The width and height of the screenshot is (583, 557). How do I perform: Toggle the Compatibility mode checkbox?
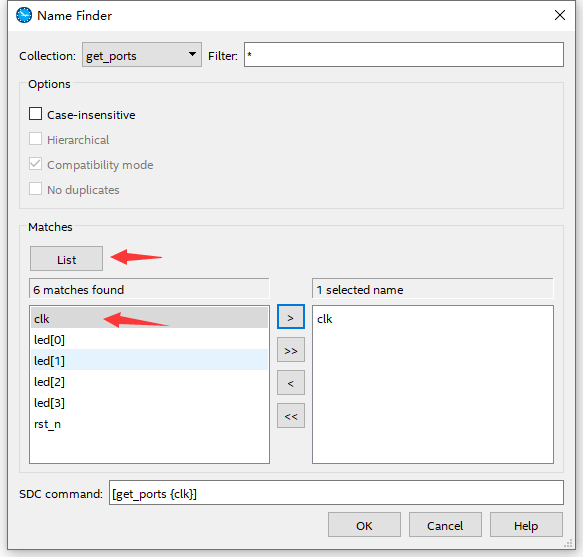[35, 164]
